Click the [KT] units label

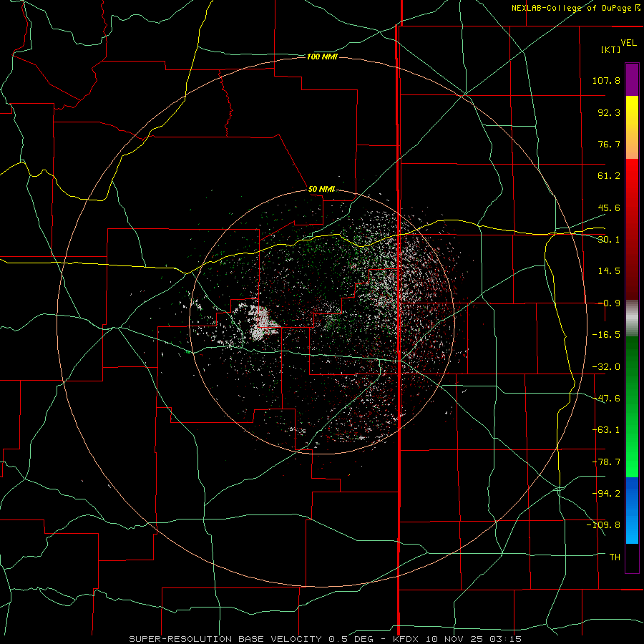coord(611,49)
